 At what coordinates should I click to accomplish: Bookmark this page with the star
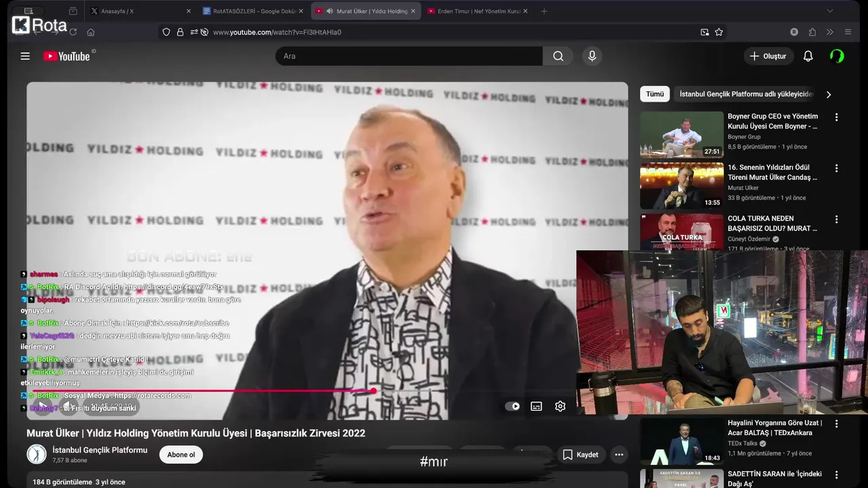point(719,32)
